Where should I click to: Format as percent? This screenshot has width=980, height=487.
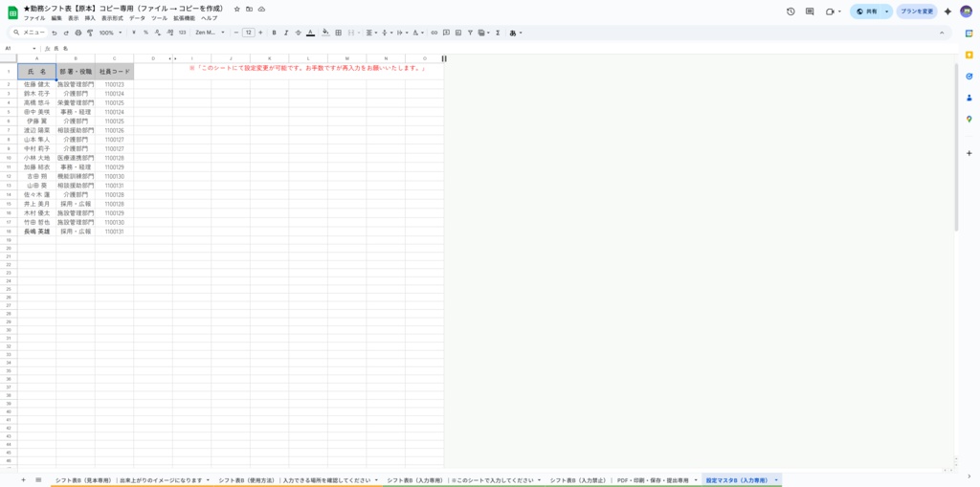point(145,33)
